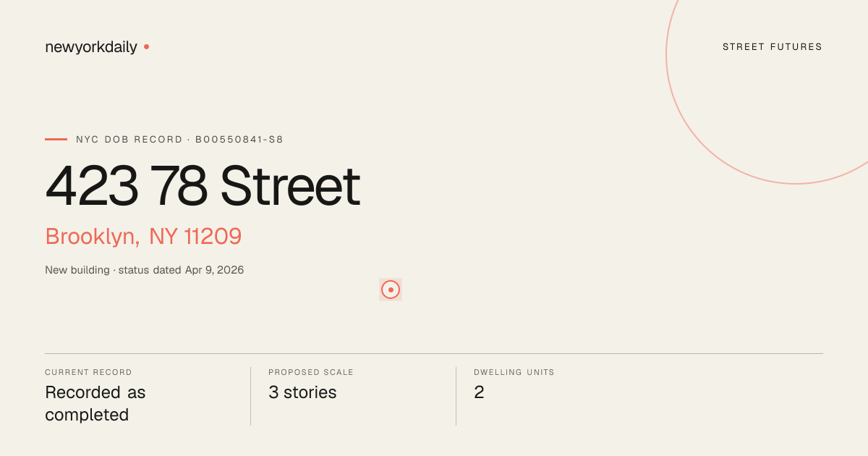The width and height of the screenshot is (868, 456).
Task: Select the PROPOSED SCALE heading
Action: 311,372
